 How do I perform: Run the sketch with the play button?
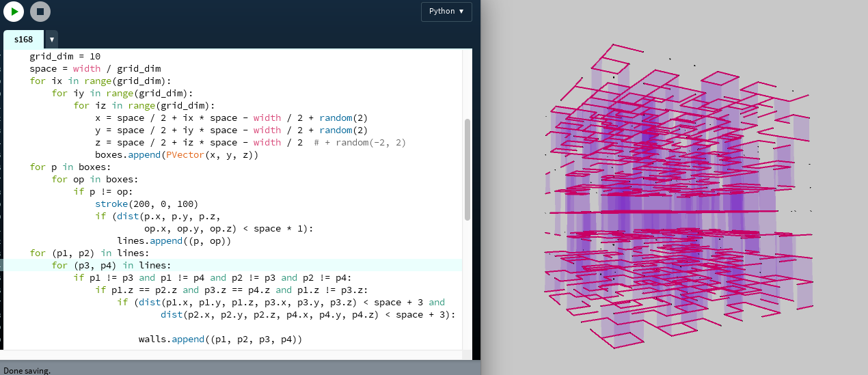(14, 12)
